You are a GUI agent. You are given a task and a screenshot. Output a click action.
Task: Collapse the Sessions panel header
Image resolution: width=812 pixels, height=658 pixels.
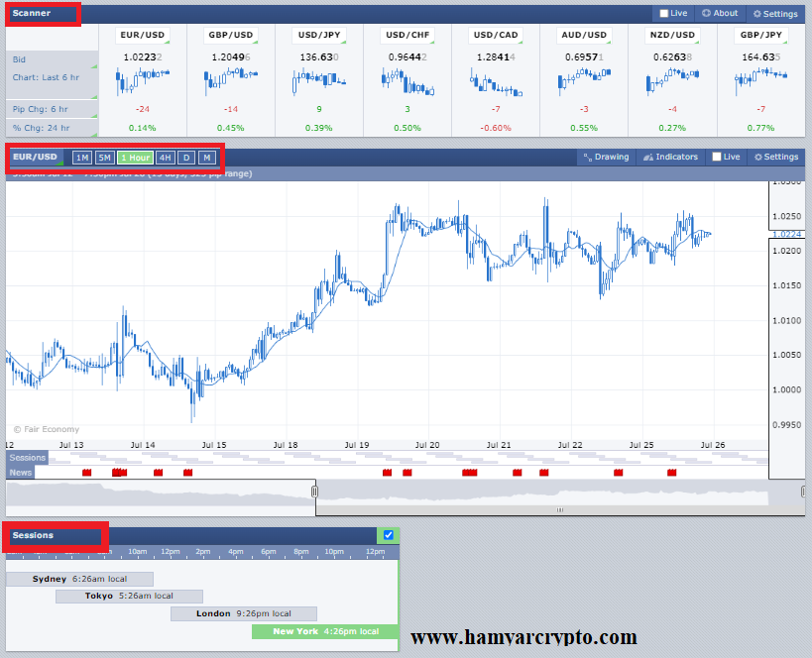click(x=34, y=536)
